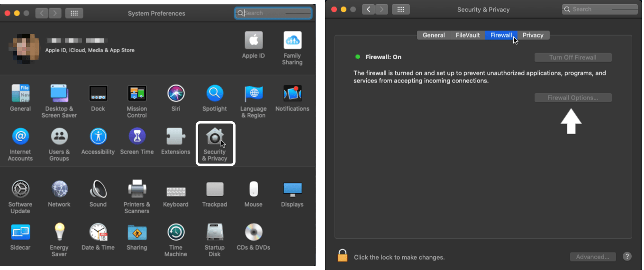The width and height of the screenshot is (644, 270).
Task: Switch to the FileVault tab
Action: point(468,35)
